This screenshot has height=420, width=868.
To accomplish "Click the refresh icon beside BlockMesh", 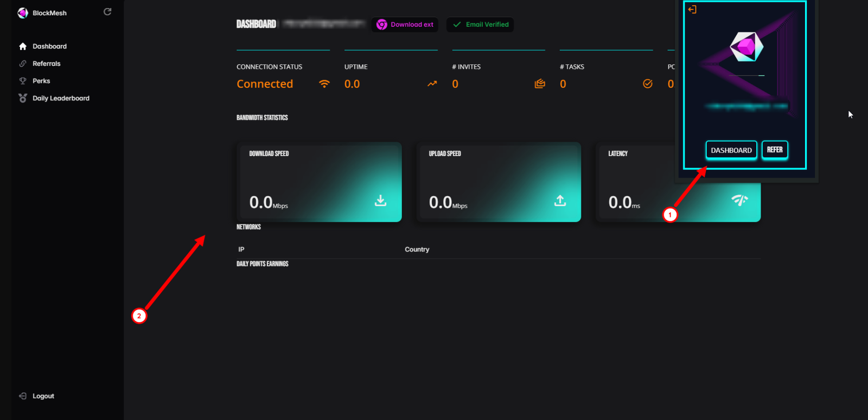I will pos(107,12).
